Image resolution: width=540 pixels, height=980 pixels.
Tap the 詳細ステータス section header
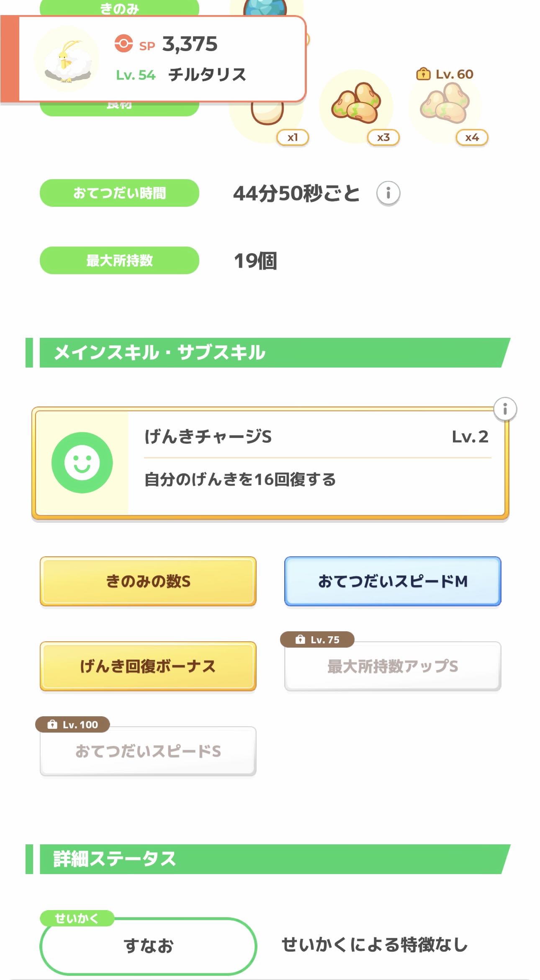click(x=268, y=859)
